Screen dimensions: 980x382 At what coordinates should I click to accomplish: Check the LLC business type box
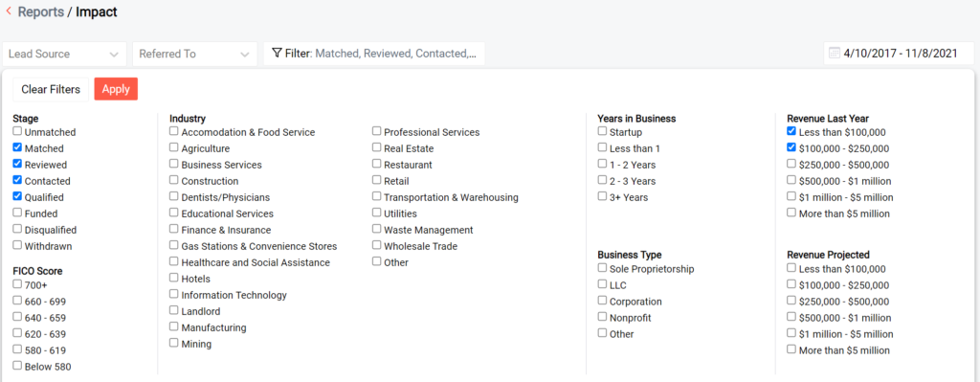603,284
